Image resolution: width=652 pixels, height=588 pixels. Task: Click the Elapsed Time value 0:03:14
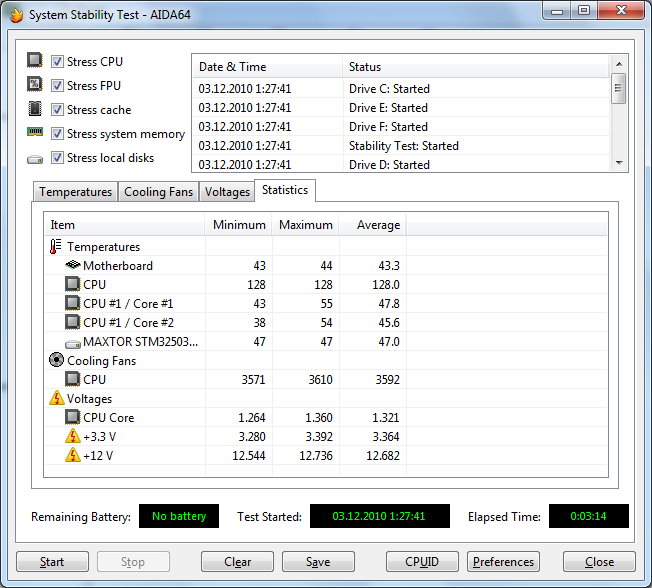[x=589, y=516]
